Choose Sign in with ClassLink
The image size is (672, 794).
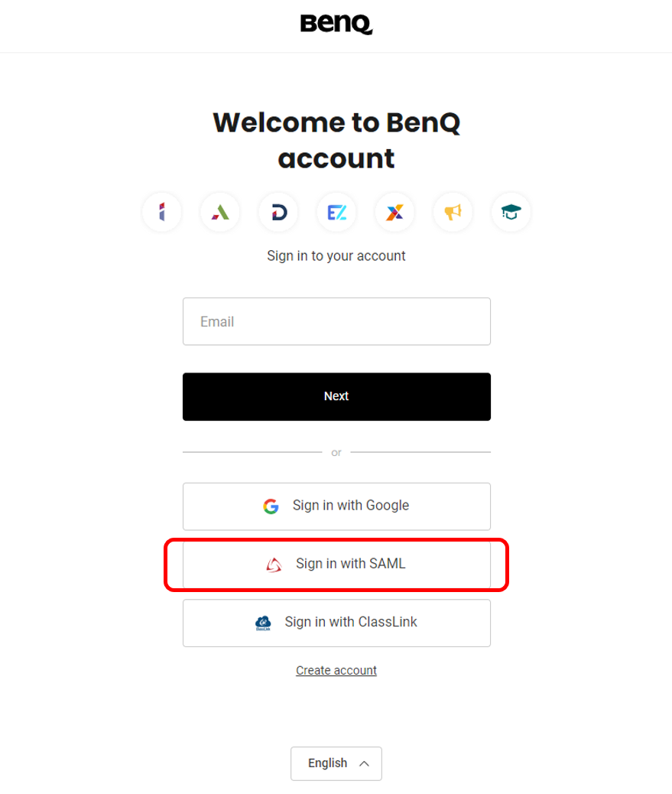tap(336, 623)
